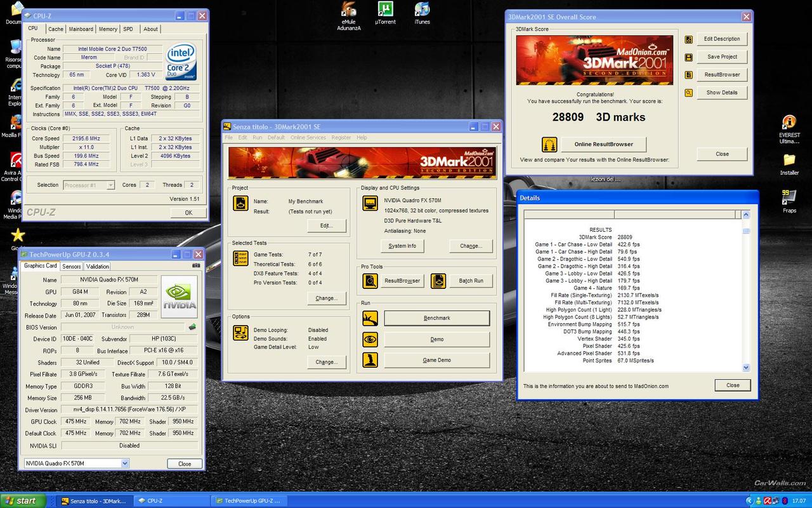
Task: Close the Details window with its Close button
Action: pos(733,385)
